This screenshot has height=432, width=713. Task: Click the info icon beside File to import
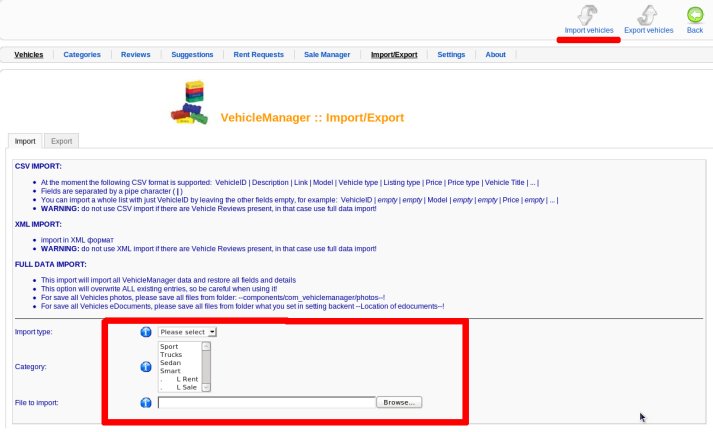point(146,402)
